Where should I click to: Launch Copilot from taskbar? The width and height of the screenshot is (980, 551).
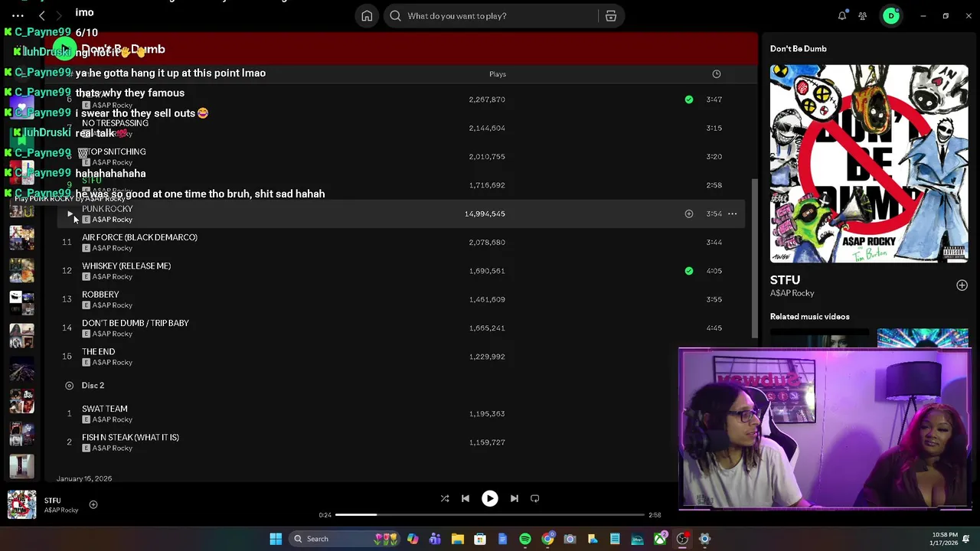point(413,539)
